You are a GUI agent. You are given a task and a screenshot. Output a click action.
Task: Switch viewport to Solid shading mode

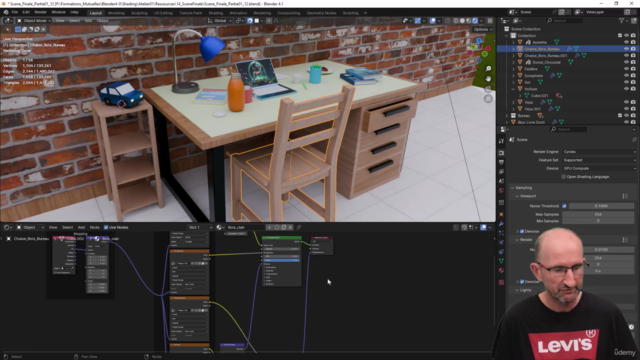click(462, 21)
